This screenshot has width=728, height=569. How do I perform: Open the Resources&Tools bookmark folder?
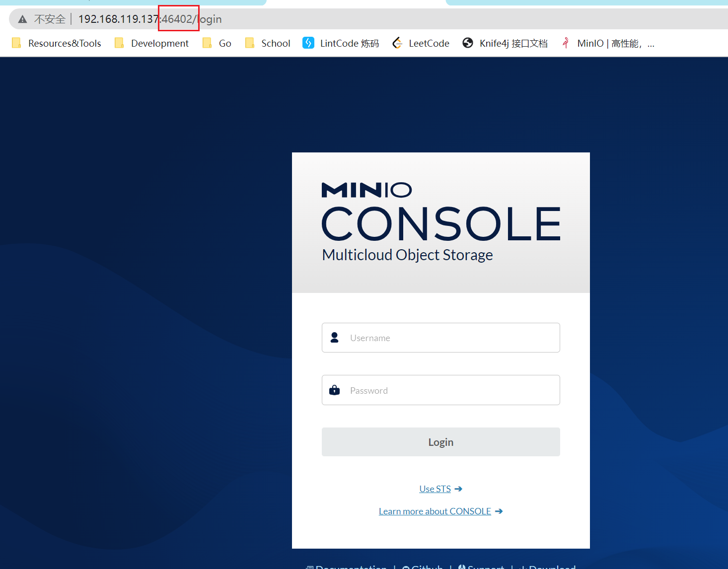[x=57, y=43]
